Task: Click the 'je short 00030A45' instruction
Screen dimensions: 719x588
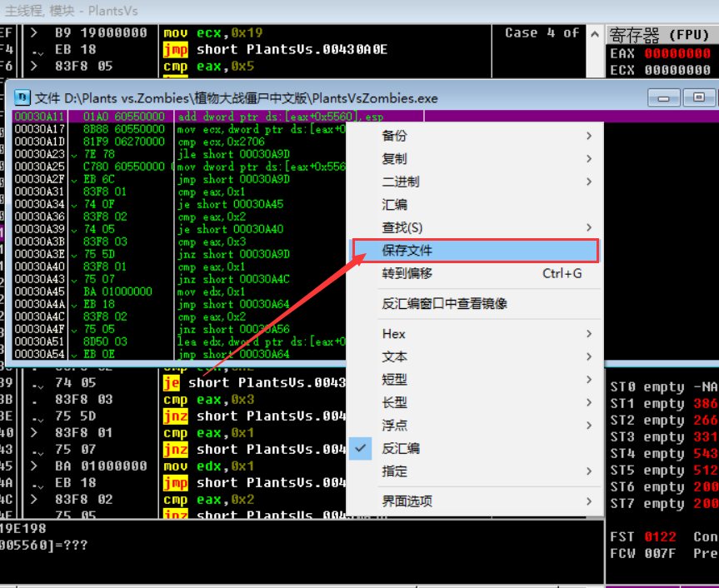Action: [x=231, y=204]
